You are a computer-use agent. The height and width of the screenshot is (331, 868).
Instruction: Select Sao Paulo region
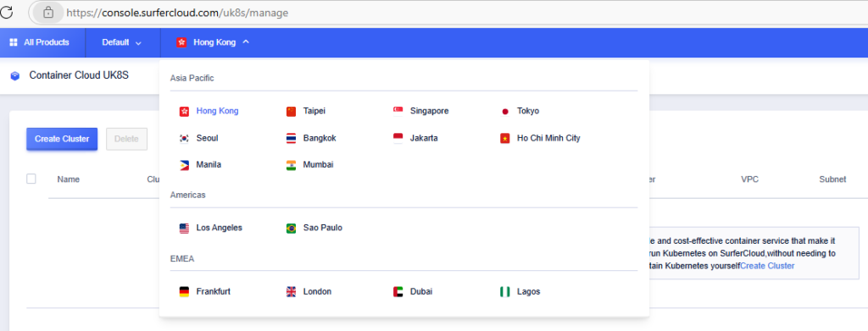(x=323, y=228)
